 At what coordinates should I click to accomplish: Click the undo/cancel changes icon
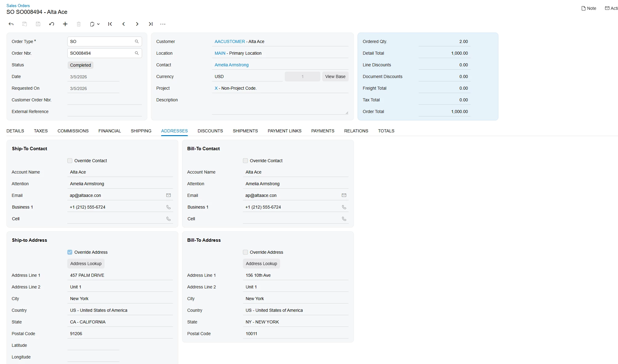[52, 24]
